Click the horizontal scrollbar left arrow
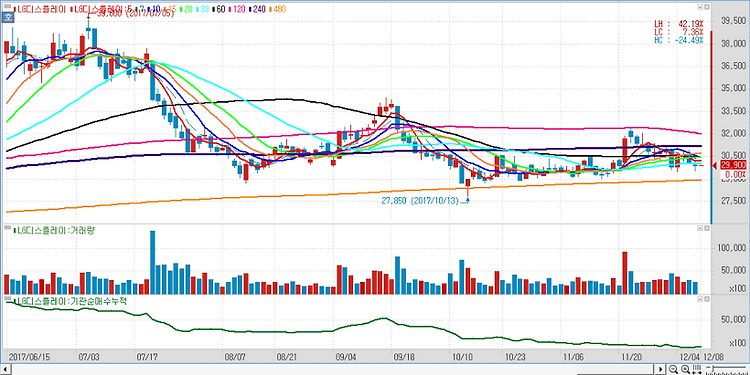Image resolution: width=750 pixels, height=375 pixels. (x=4, y=369)
